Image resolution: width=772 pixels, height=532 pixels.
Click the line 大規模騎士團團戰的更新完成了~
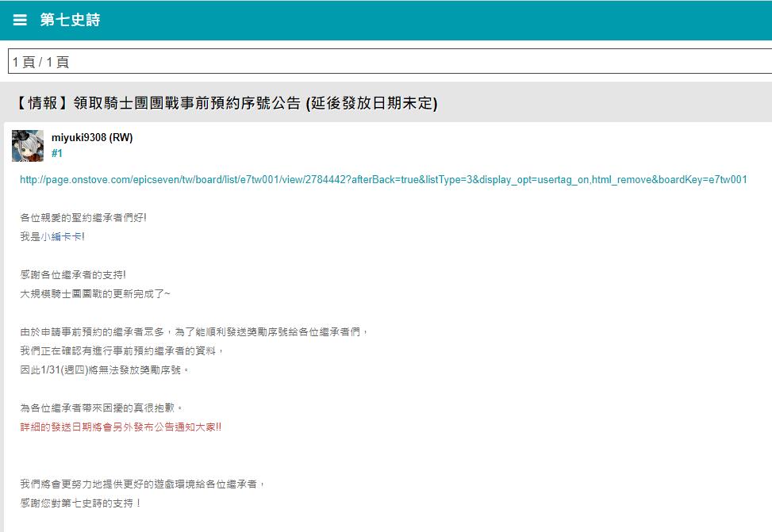click(95, 294)
